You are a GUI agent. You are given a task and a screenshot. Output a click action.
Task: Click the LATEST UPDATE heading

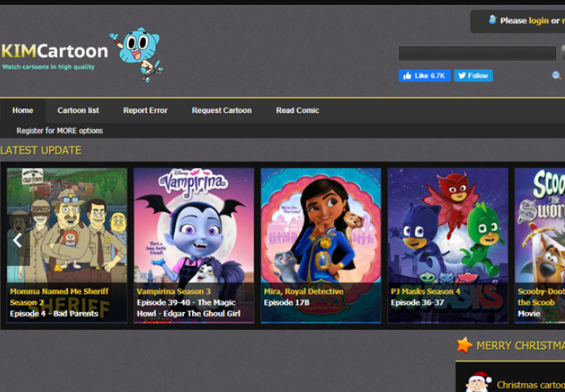click(x=40, y=151)
